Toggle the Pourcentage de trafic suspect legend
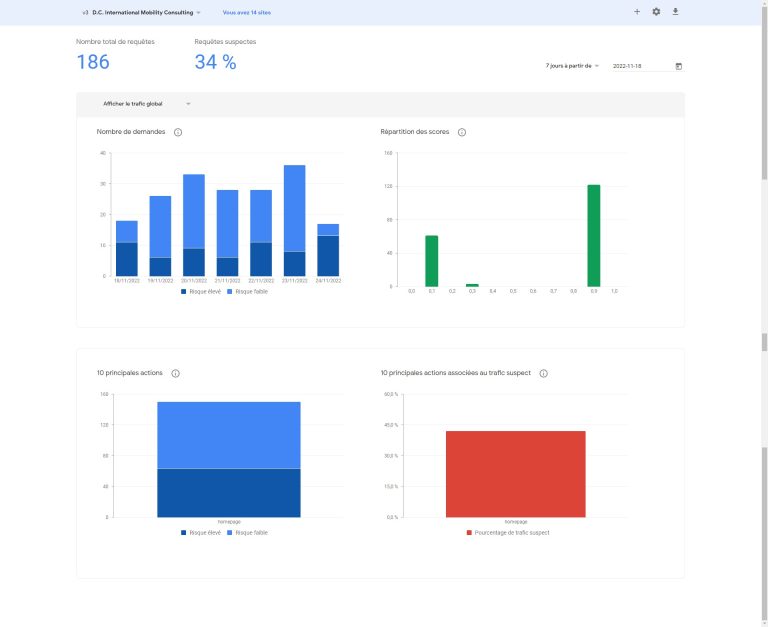This screenshot has height=627, width=768. coord(507,533)
